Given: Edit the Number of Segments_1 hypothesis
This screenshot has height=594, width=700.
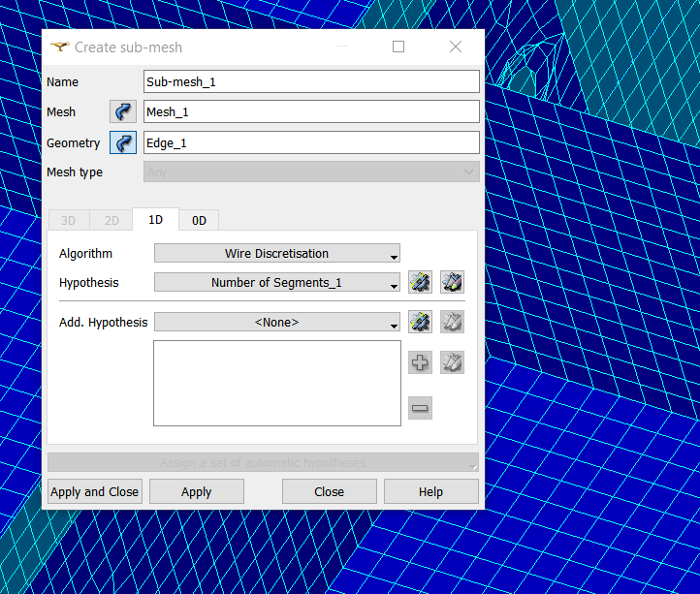Looking at the screenshot, I should 452,283.
